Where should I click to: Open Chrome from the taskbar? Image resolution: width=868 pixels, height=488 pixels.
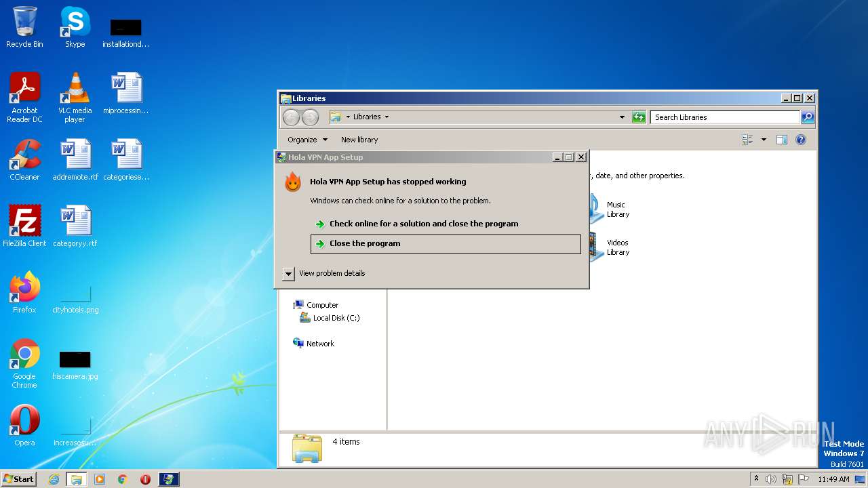(123, 479)
